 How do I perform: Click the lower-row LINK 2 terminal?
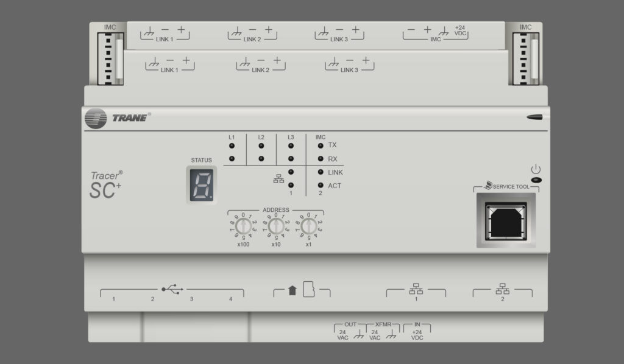pyautogui.click(x=261, y=65)
